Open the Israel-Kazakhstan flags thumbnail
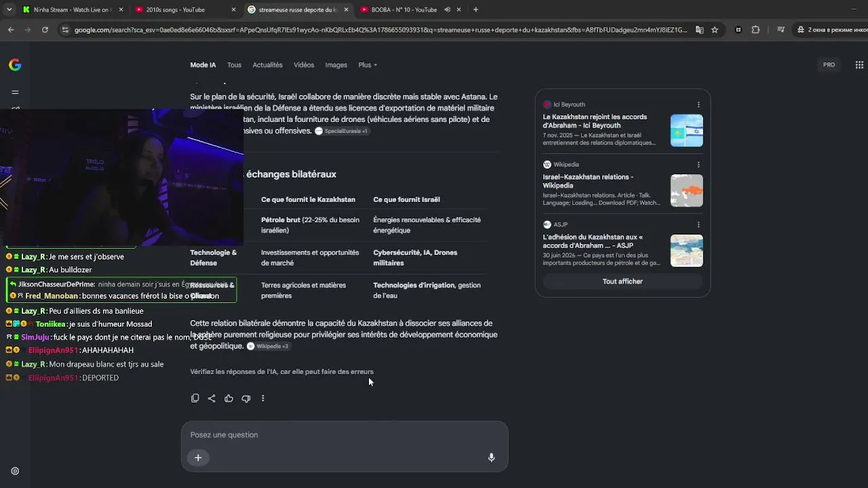Viewport: 868px width, 488px height. tap(687, 131)
